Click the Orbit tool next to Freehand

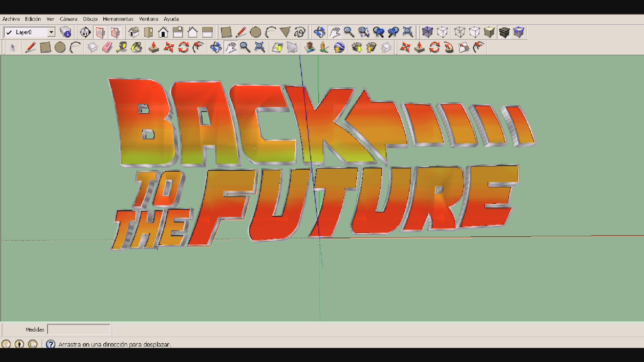[320, 32]
